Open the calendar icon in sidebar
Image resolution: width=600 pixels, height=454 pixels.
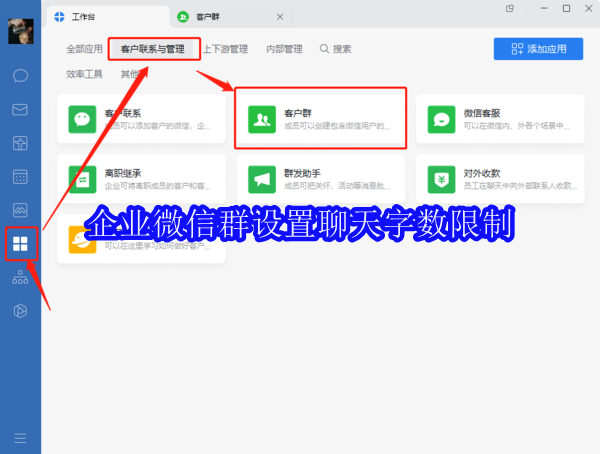[20, 177]
